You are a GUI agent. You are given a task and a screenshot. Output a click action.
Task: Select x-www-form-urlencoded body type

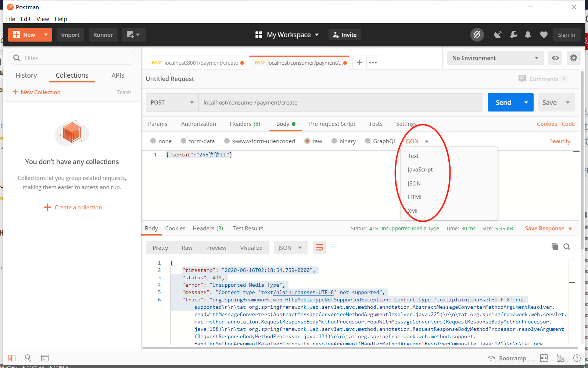click(227, 141)
